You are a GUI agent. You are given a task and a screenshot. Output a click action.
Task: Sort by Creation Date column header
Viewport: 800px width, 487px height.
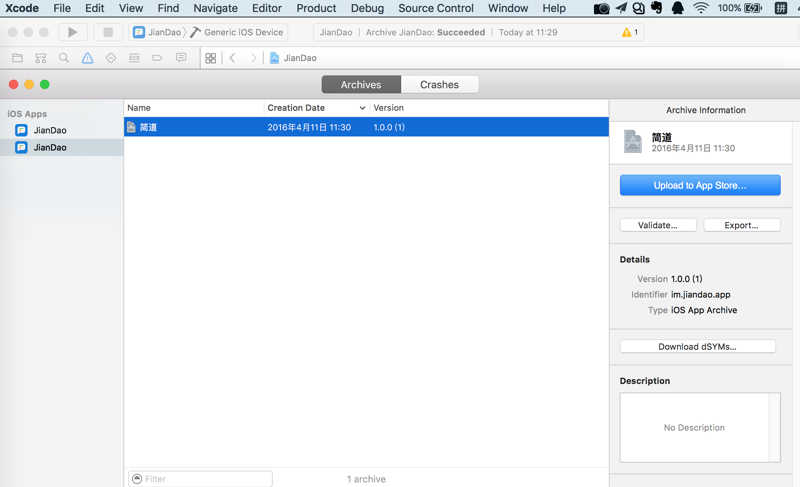[x=317, y=108]
